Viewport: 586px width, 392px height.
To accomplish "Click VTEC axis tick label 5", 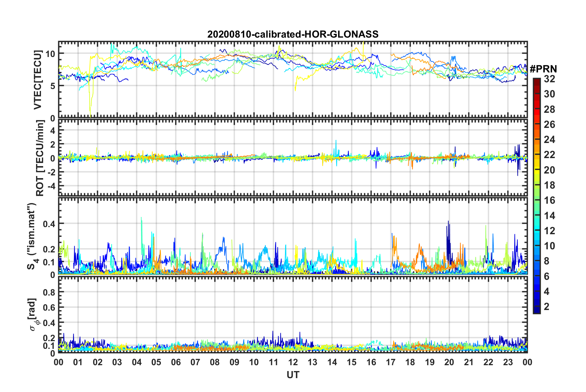I will coord(53,86).
